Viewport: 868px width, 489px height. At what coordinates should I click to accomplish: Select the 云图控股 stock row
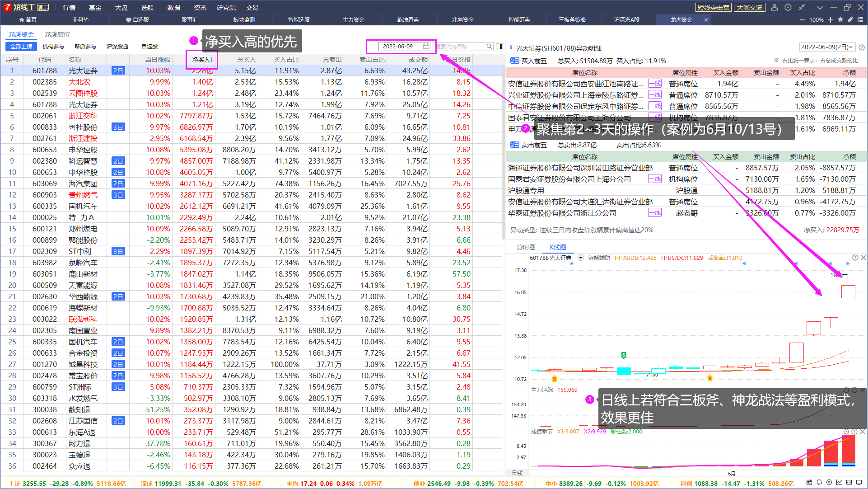pyautogui.click(x=251, y=93)
